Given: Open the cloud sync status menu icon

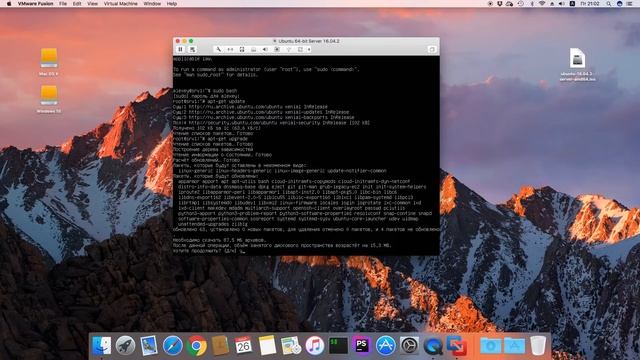Looking at the screenshot, I should tap(509, 4).
